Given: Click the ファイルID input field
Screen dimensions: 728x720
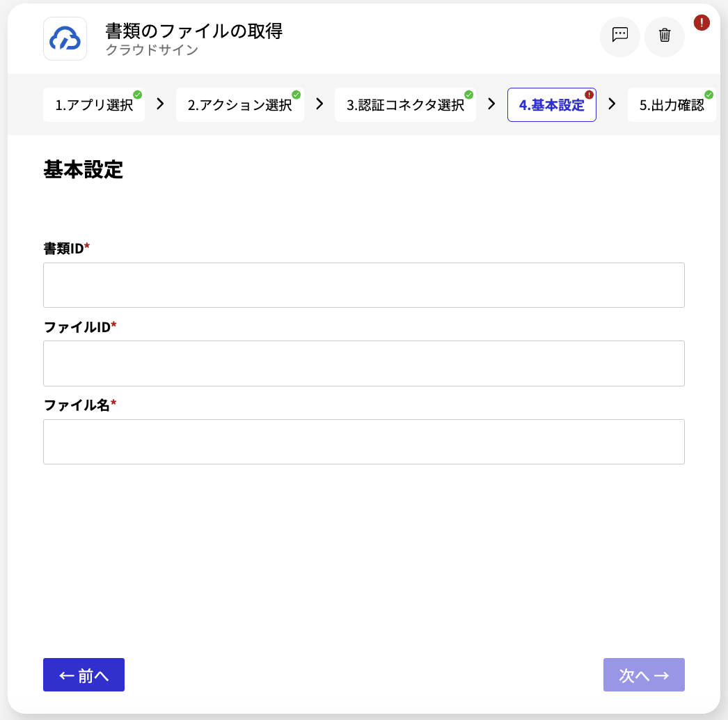Looking at the screenshot, I should (363, 363).
